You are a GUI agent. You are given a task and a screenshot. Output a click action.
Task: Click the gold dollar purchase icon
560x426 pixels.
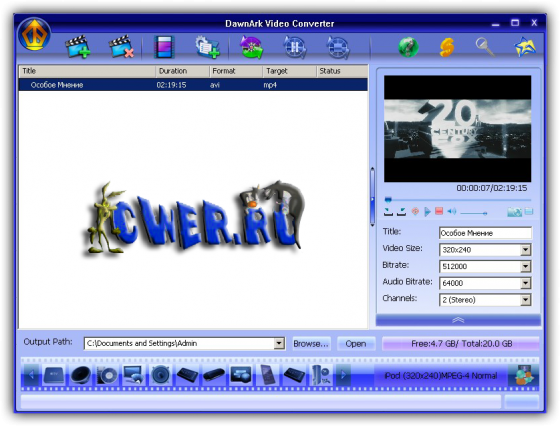[x=446, y=47]
